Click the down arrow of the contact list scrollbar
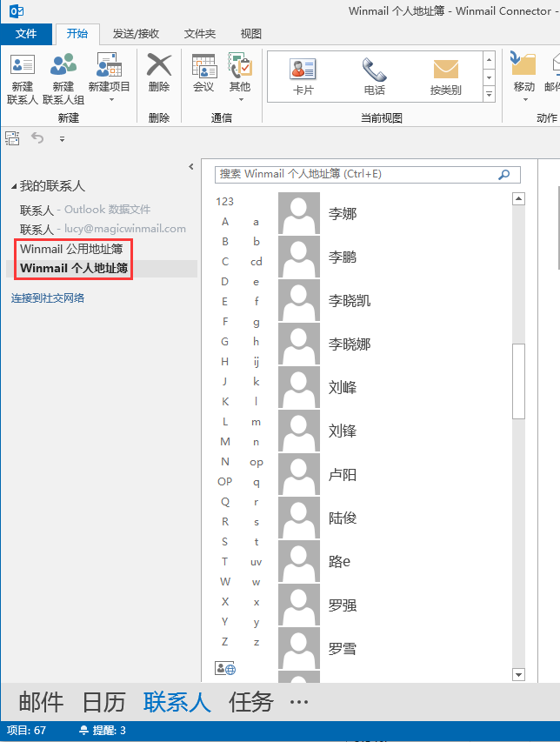The image size is (560, 742). pos(519,674)
